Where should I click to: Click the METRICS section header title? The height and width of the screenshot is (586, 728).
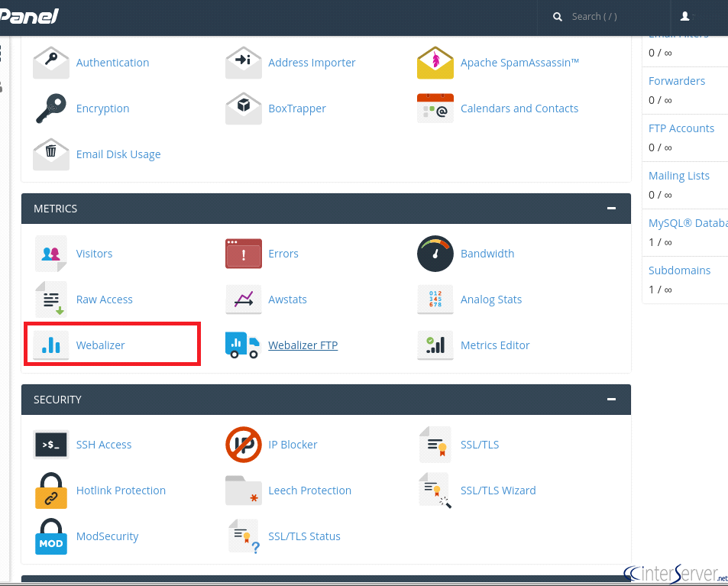[55, 209]
